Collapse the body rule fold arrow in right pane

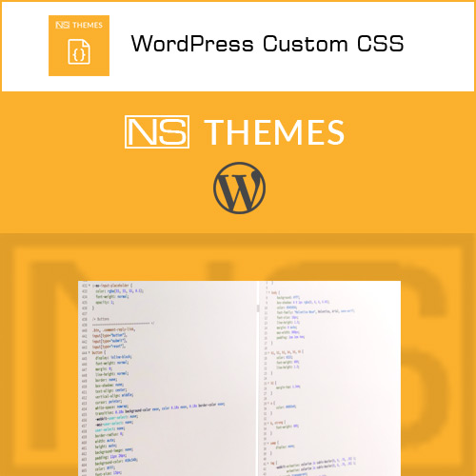coord(269,292)
